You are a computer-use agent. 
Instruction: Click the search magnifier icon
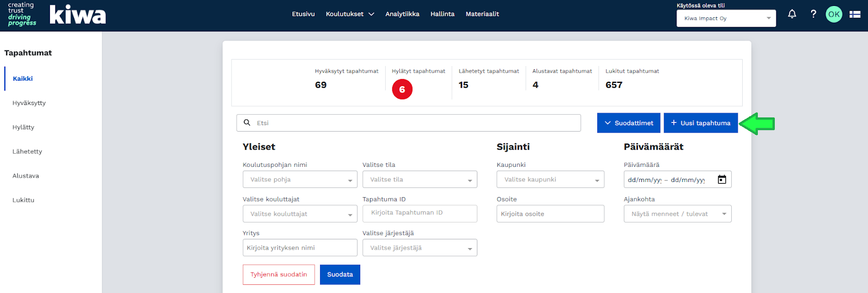(247, 123)
